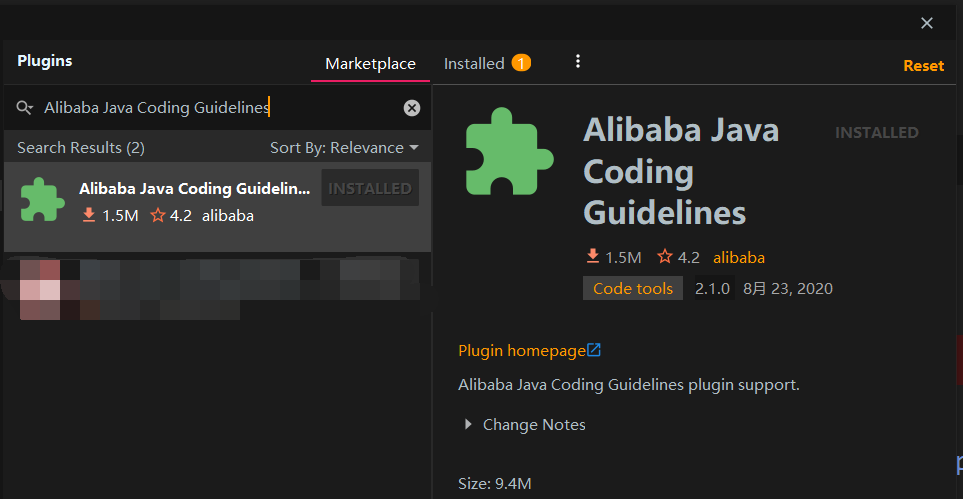Click the Reset link
The width and height of the screenshot is (963, 499).
coord(923,66)
